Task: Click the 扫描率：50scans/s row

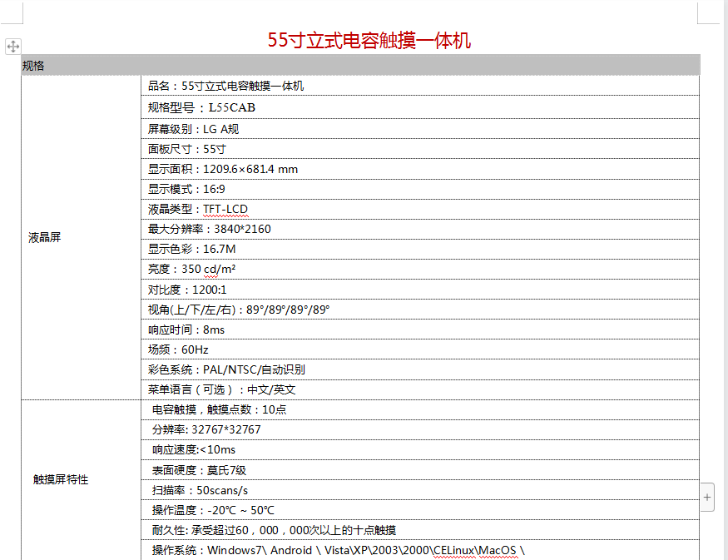Action: (420, 490)
